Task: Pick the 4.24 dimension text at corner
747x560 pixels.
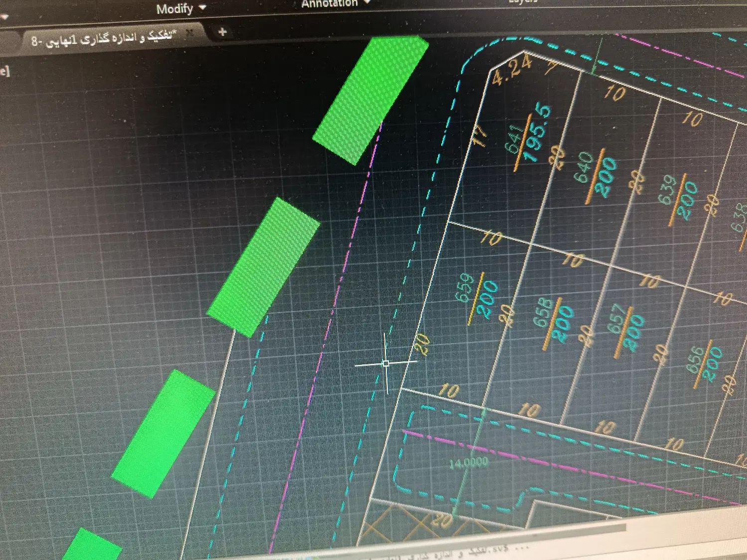Action: coord(511,70)
